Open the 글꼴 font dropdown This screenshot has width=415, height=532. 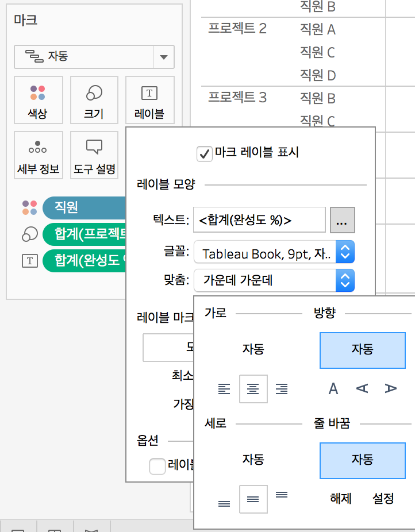[274, 252]
